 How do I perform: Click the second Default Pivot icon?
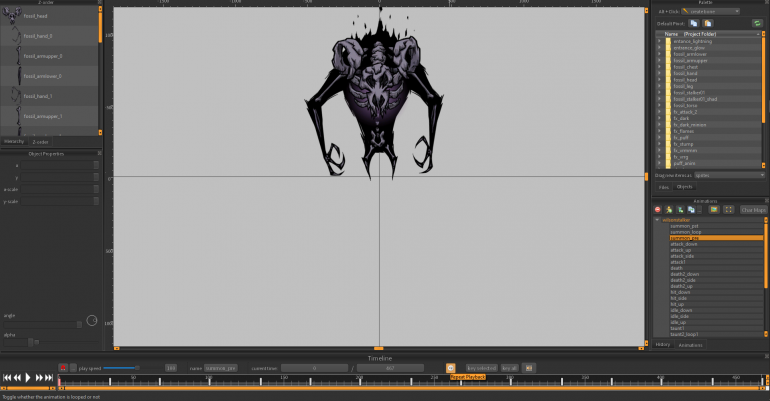(706, 22)
